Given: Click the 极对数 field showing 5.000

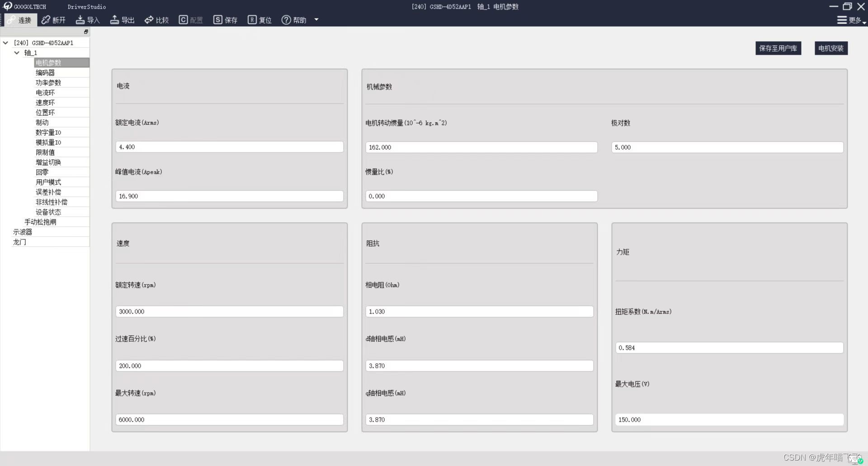Looking at the screenshot, I should [x=727, y=147].
